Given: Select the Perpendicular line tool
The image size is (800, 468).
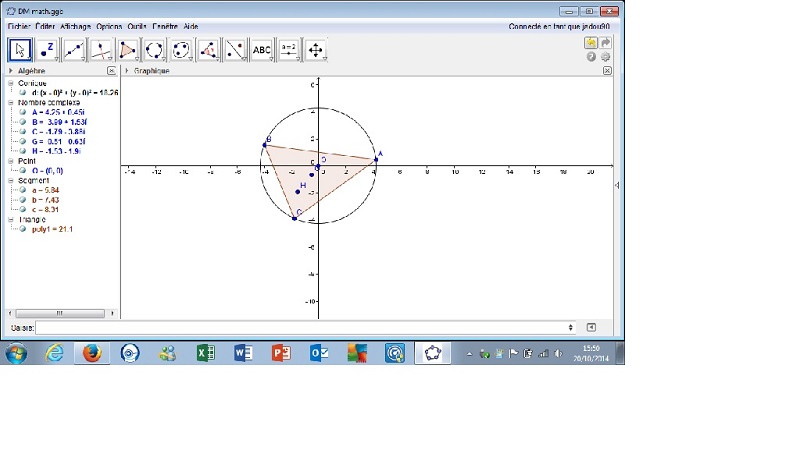Looking at the screenshot, I should (101, 50).
